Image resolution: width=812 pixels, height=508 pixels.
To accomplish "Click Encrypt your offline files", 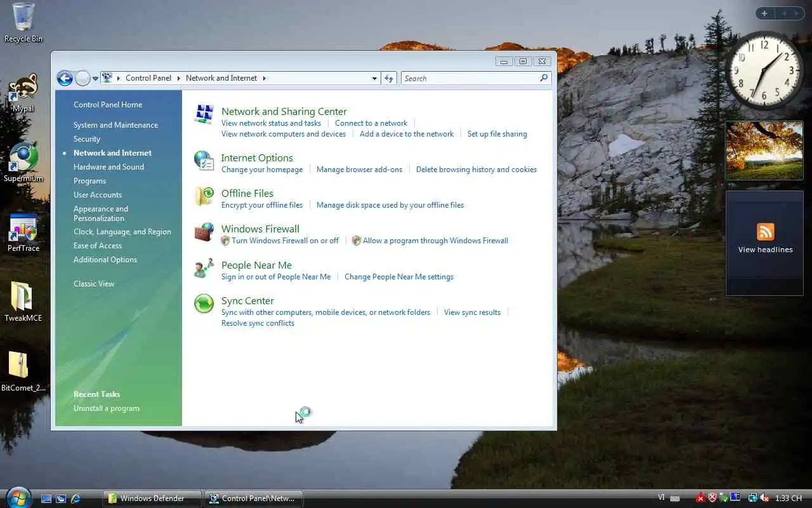I will point(262,205).
